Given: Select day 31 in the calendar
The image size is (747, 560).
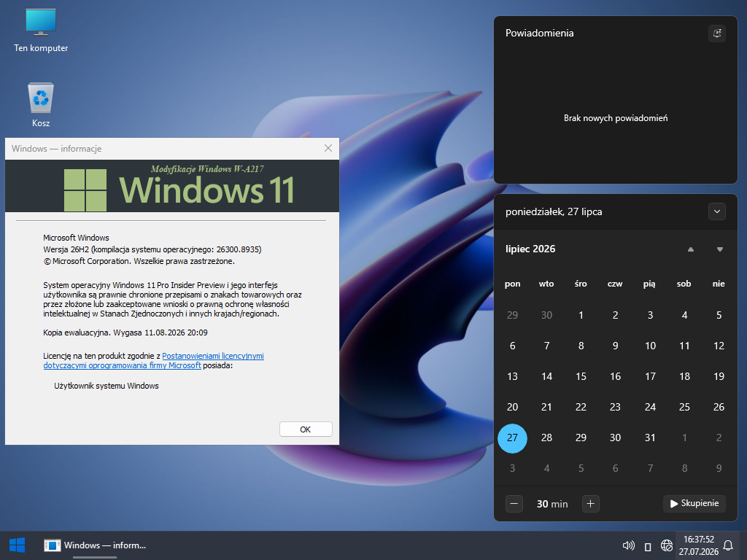Looking at the screenshot, I should (650, 437).
